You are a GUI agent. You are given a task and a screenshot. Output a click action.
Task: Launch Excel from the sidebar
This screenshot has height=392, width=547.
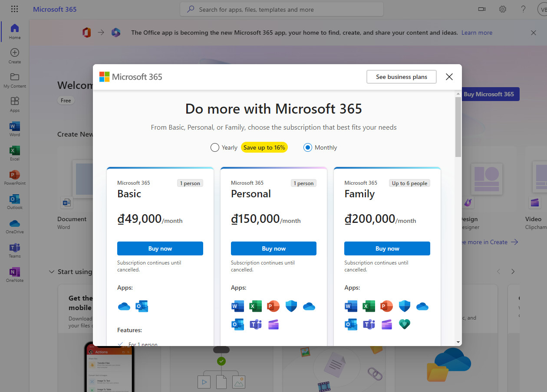click(15, 153)
